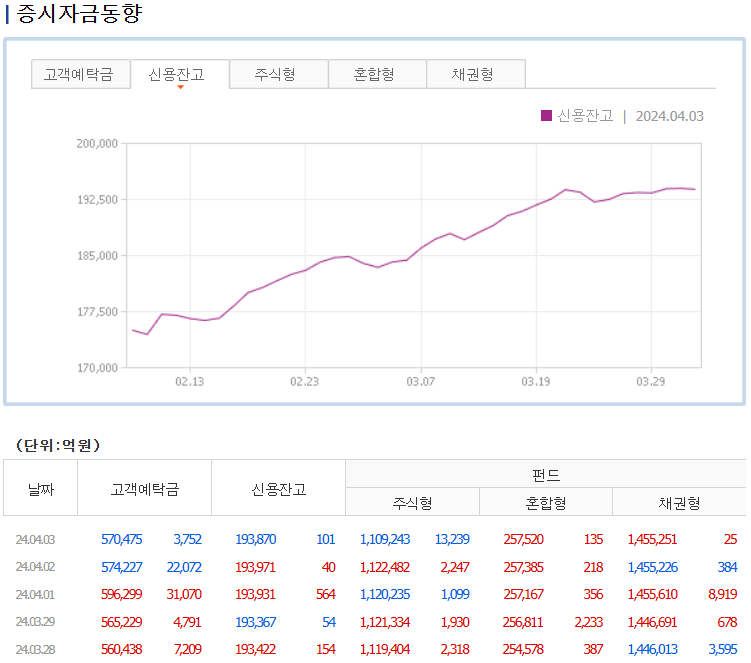Click the value 570,475 in the table
This screenshot has height=663, width=751.
coord(122,539)
